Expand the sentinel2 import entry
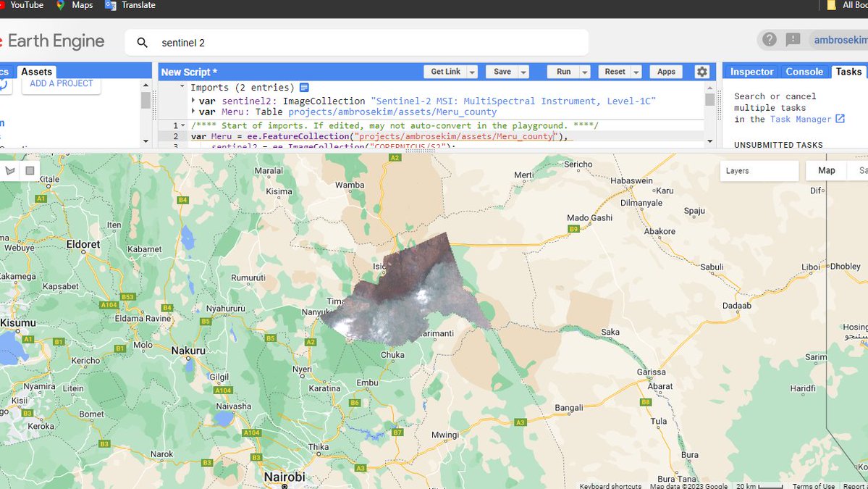 (x=191, y=101)
